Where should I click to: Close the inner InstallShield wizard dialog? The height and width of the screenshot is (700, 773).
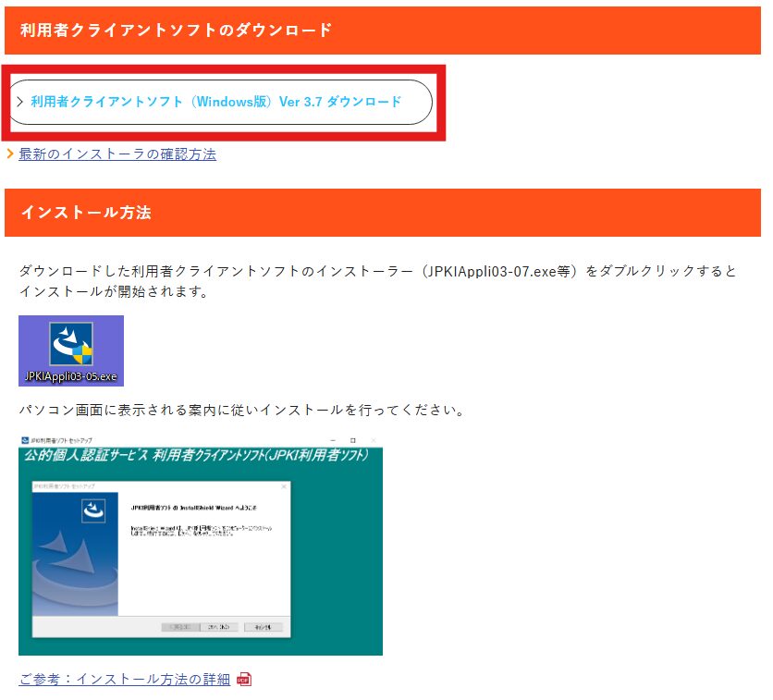pyautogui.click(x=283, y=485)
